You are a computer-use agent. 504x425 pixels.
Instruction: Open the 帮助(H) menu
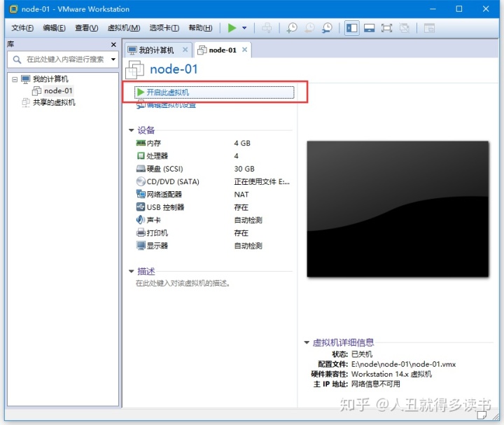point(200,28)
